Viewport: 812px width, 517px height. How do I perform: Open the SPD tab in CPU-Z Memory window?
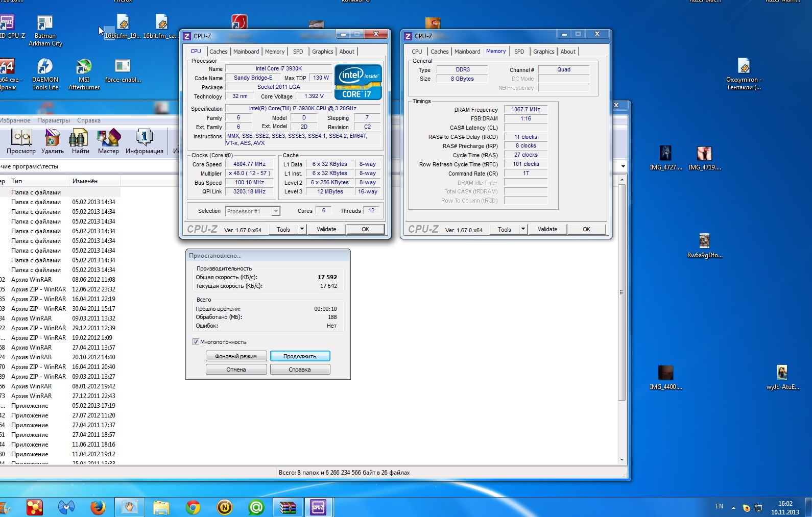(519, 52)
